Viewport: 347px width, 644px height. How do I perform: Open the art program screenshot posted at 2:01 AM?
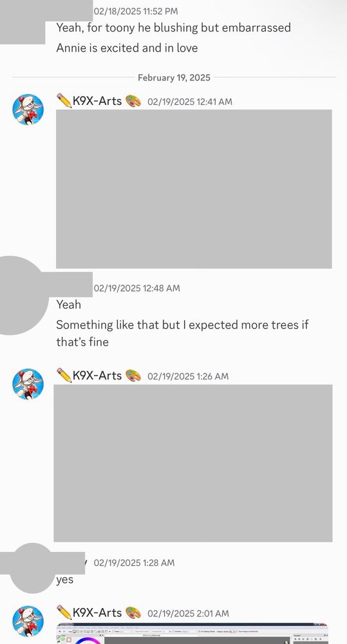coord(192,633)
